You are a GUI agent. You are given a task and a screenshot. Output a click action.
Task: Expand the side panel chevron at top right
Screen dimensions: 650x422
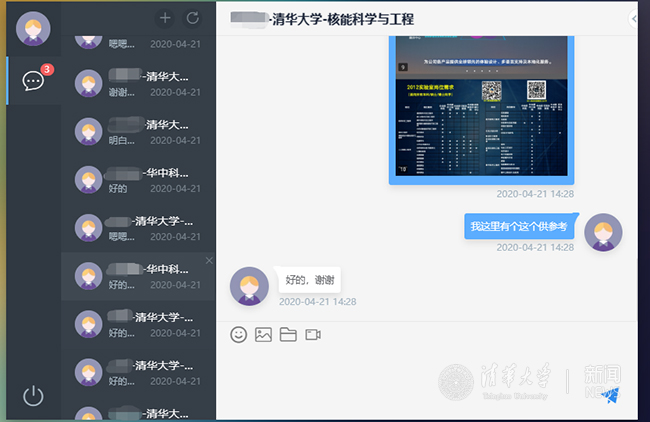point(634,19)
